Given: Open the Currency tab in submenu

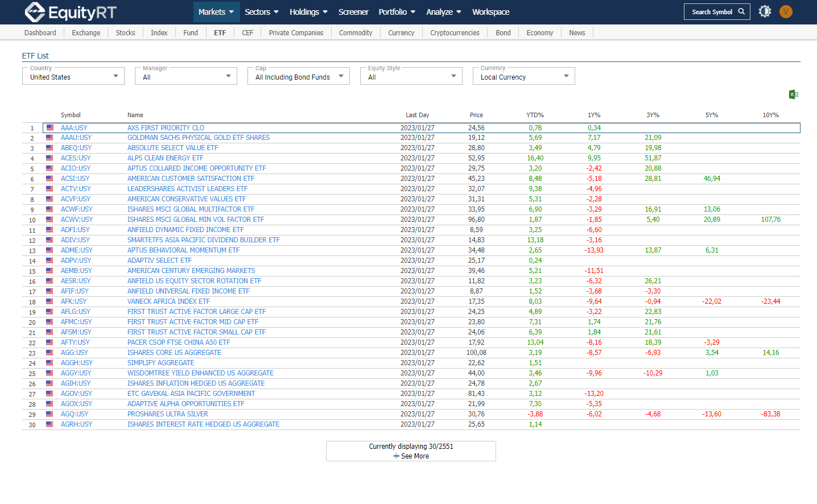Looking at the screenshot, I should tap(401, 33).
